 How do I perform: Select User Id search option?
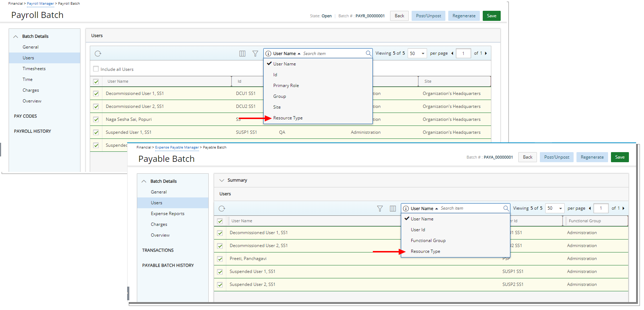pyautogui.click(x=418, y=230)
